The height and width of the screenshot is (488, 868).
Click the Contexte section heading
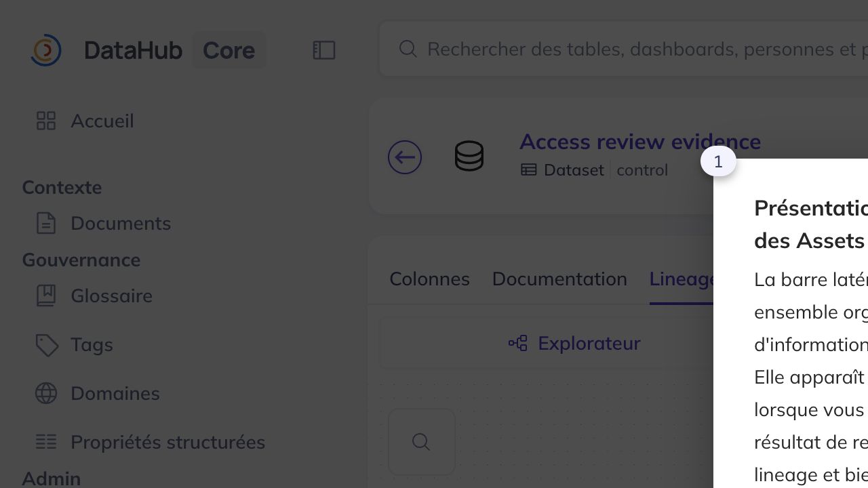point(62,187)
